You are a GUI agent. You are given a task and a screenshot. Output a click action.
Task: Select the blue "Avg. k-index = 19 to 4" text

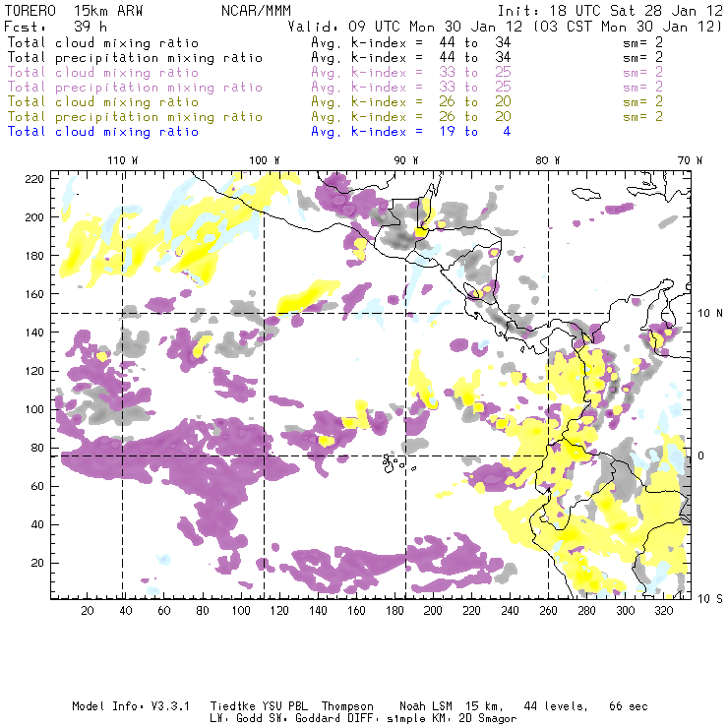click(411, 132)
